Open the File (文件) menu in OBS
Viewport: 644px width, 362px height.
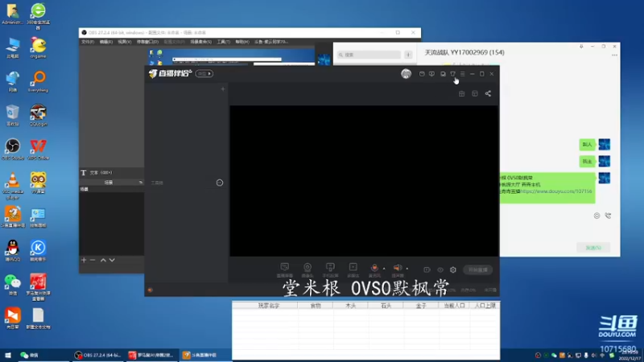tap(88, 42)
